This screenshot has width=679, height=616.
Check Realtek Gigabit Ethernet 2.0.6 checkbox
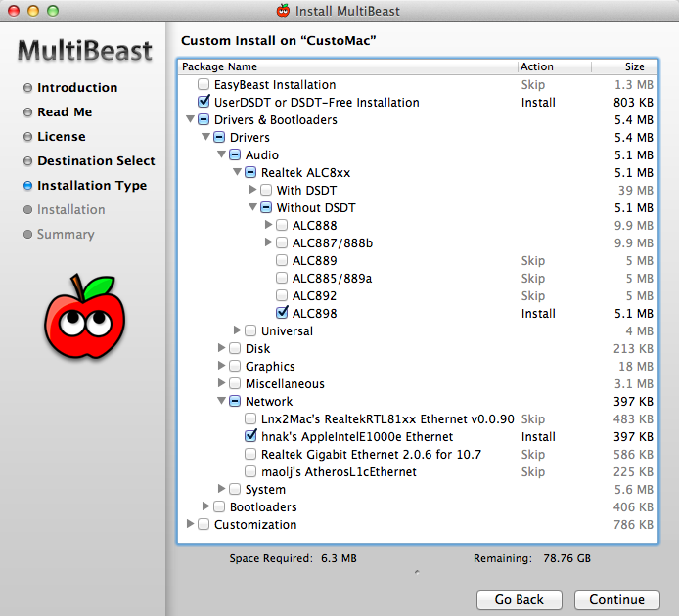coord(250,454)
